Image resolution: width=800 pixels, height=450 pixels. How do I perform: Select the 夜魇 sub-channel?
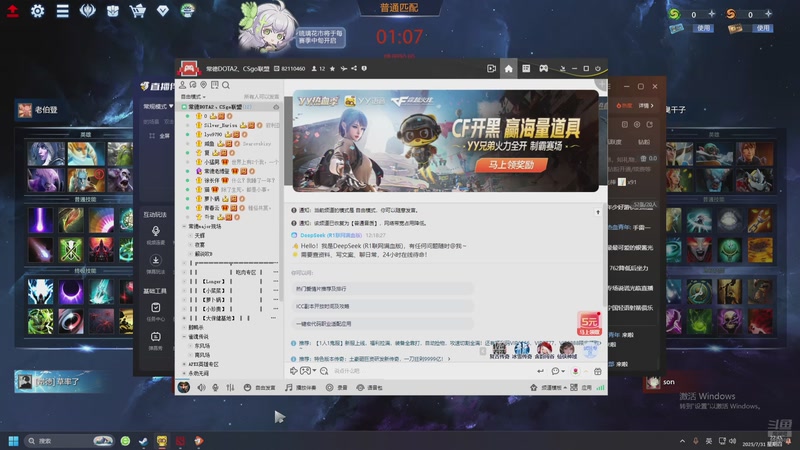(x=199, y=244)
